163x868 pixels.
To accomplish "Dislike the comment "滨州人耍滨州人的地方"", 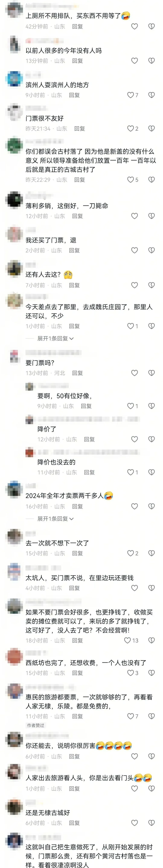I will click(152, 95).
